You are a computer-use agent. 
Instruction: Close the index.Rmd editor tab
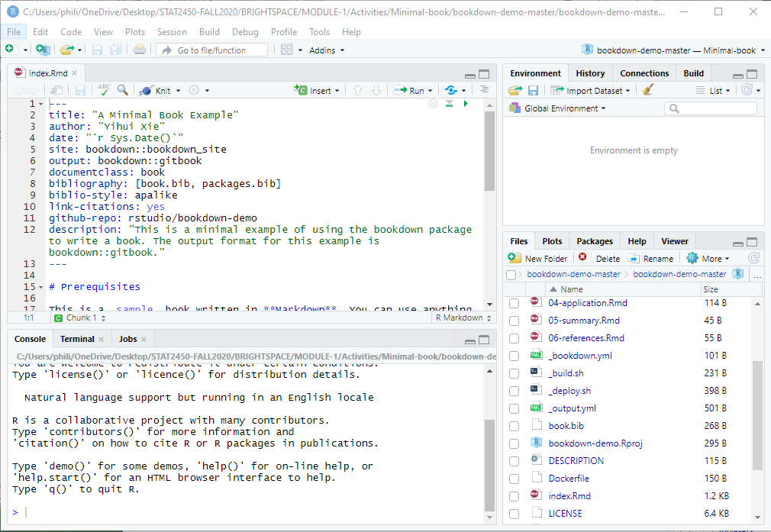(x=75, y=73)
